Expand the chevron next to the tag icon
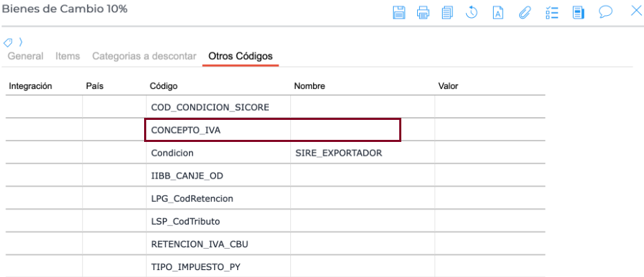The width and height of the screenshot is (644, 277). click(21, 42)
